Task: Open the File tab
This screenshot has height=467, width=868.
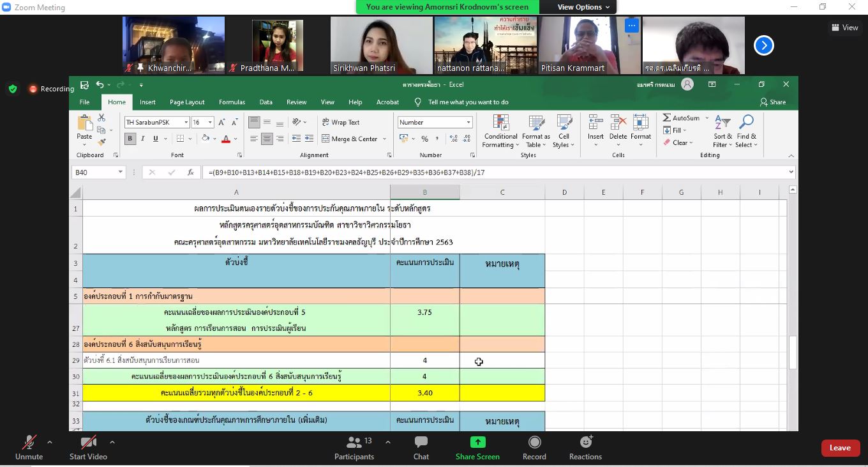Action: pos(84,102)
